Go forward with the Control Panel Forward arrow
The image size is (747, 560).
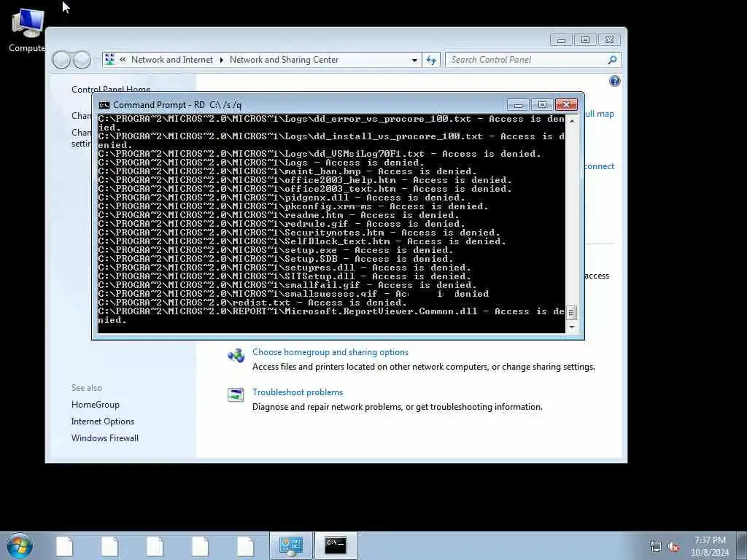(82, 60)
